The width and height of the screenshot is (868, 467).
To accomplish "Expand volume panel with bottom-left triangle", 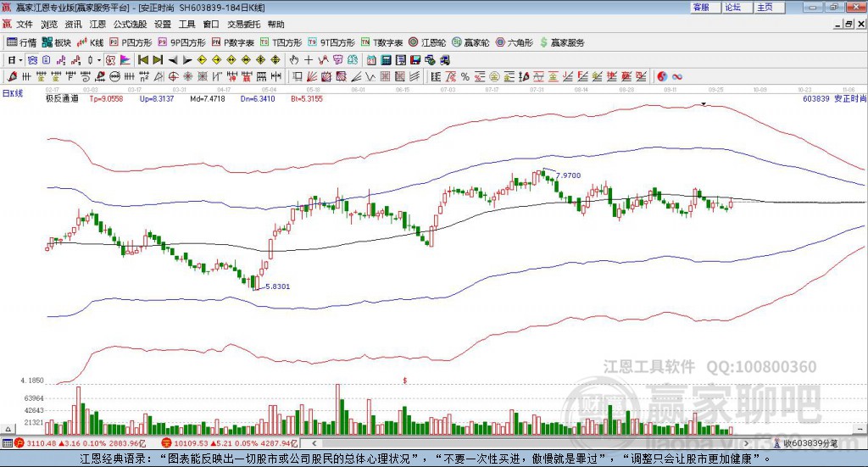I will tap(8, 429).
